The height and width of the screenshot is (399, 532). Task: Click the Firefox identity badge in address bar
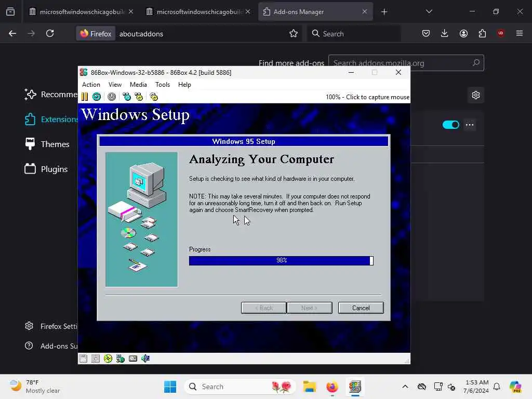coord(96,33)
